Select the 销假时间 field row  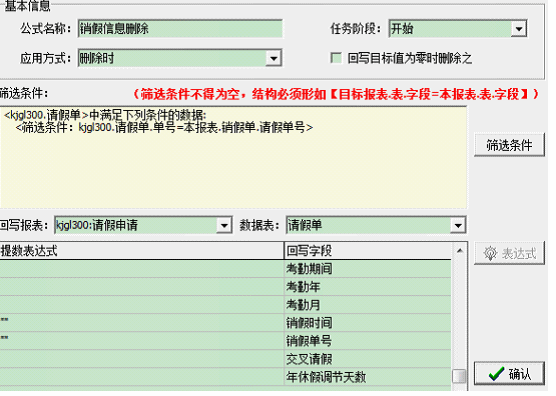[x=226, y=323]
